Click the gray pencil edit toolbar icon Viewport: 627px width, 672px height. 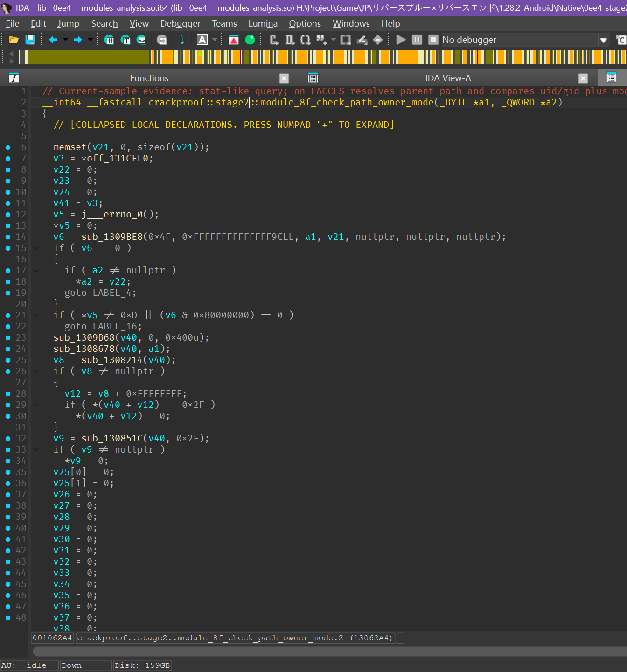(362, 40)
